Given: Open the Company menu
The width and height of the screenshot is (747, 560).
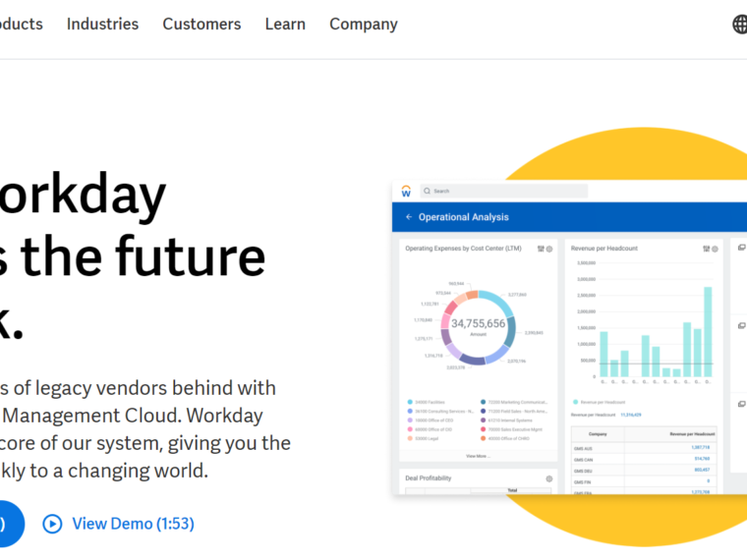Looking at the screenshot, I should 364,25.
